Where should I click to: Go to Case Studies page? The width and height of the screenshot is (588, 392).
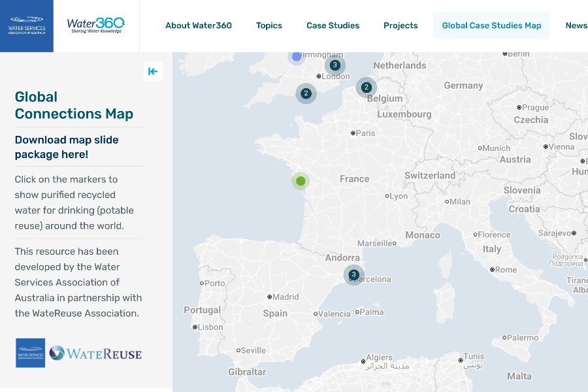click(x=333, y=25)
